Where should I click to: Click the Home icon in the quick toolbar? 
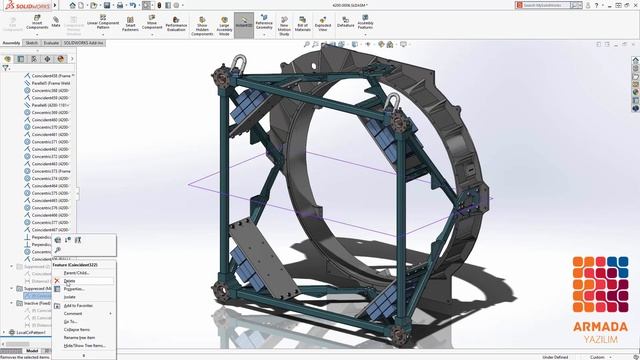pyautogui.click(x=72, y=5)
